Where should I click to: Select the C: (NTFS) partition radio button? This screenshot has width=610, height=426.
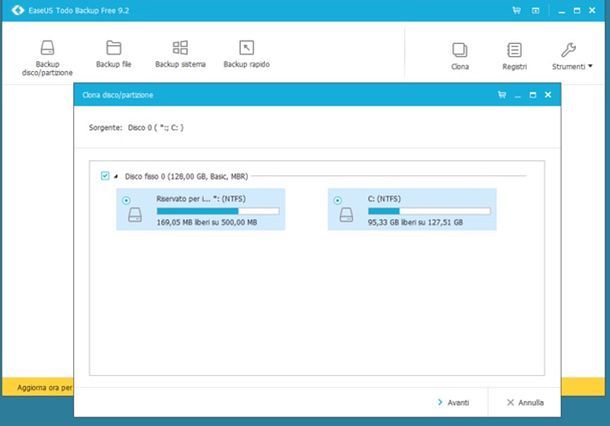(338, 200)
